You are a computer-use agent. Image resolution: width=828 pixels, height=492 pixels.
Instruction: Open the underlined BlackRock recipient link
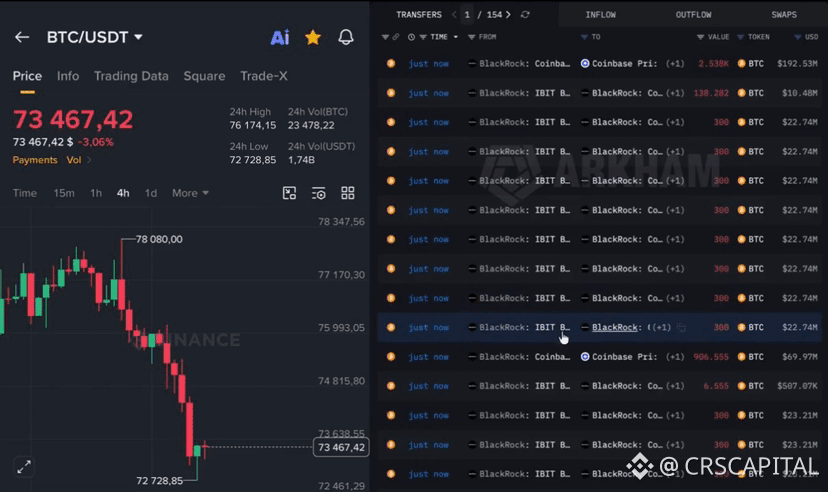pyautogui.click(x=615, y=327)
